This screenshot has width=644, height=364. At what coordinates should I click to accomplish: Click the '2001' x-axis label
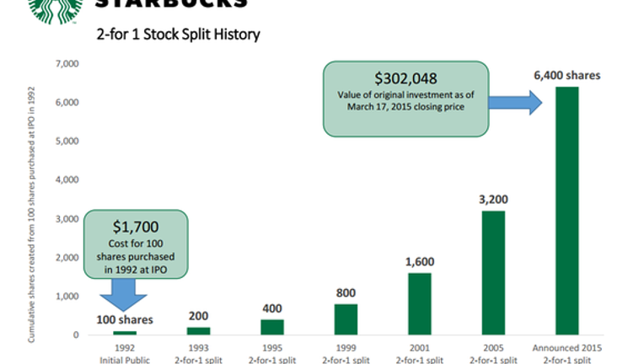420,348
